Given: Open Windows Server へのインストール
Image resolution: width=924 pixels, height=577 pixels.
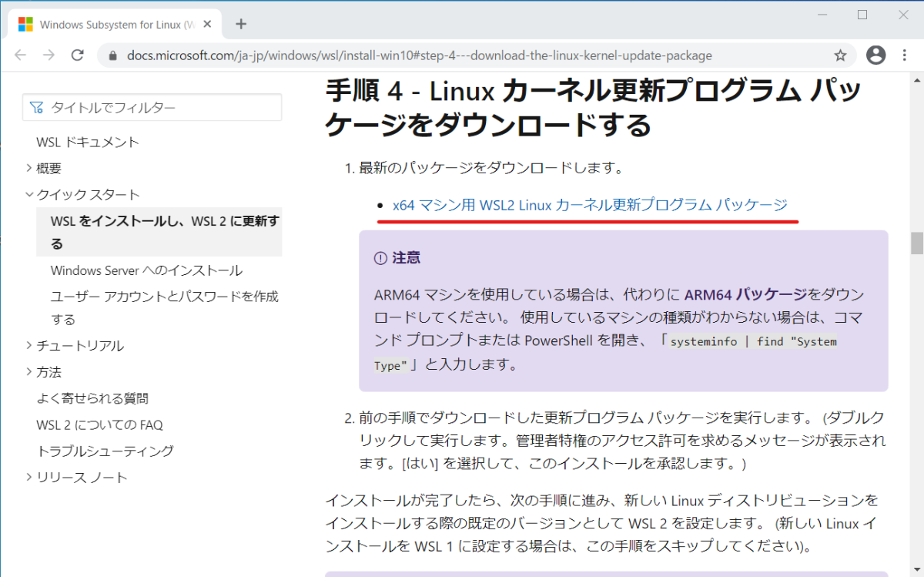Looking at the screenshot, I should (146, 270).
